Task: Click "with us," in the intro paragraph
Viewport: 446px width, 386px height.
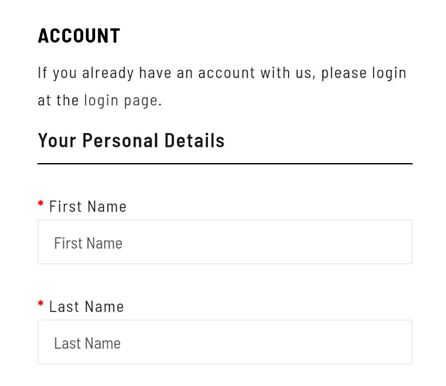Action: pyautogui.click(x=288, y=73)
